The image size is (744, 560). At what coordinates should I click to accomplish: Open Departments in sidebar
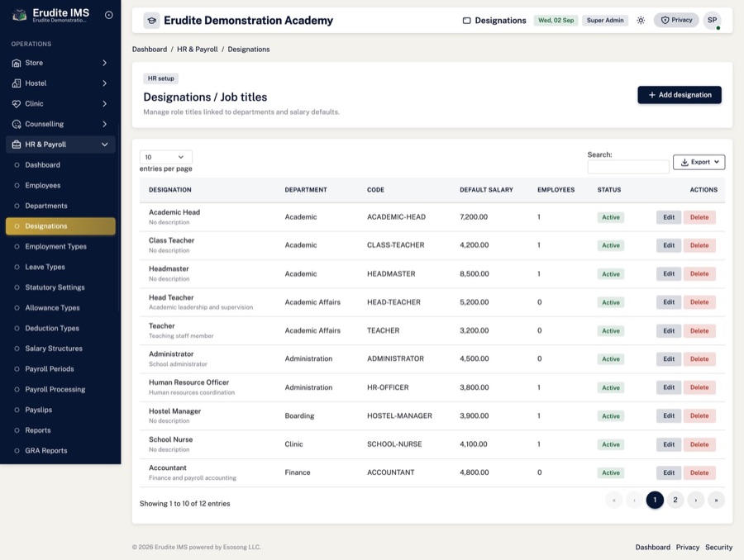tap(60, 206)
